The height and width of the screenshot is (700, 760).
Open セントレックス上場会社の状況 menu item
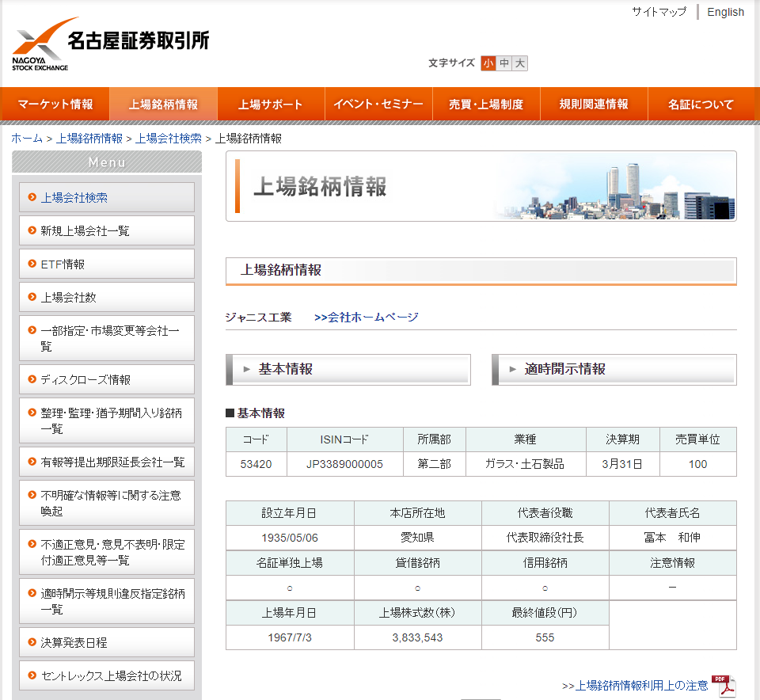click(x=107, y=675)
